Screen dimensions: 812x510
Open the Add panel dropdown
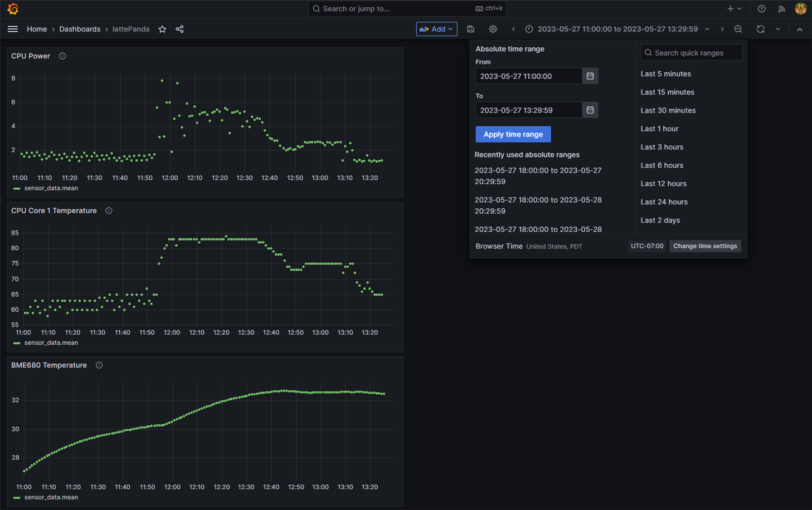tap(436, 29)
